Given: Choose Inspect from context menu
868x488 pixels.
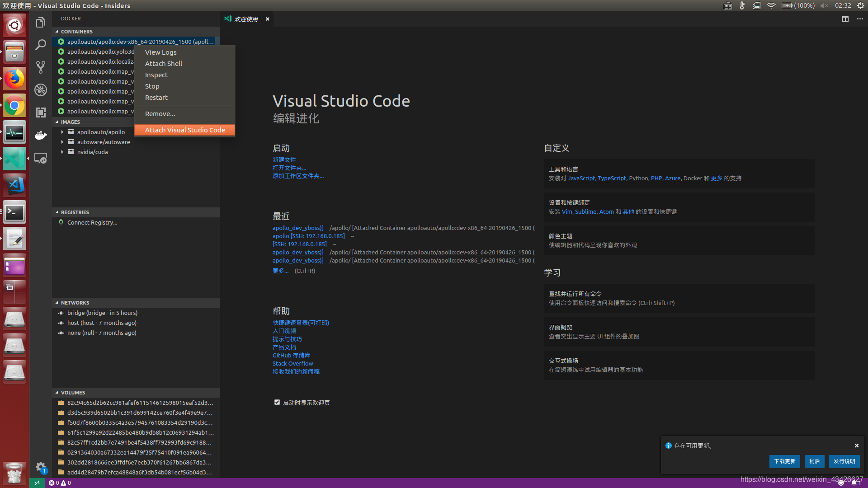Looking at the screenshot, I should pos(184,75).
